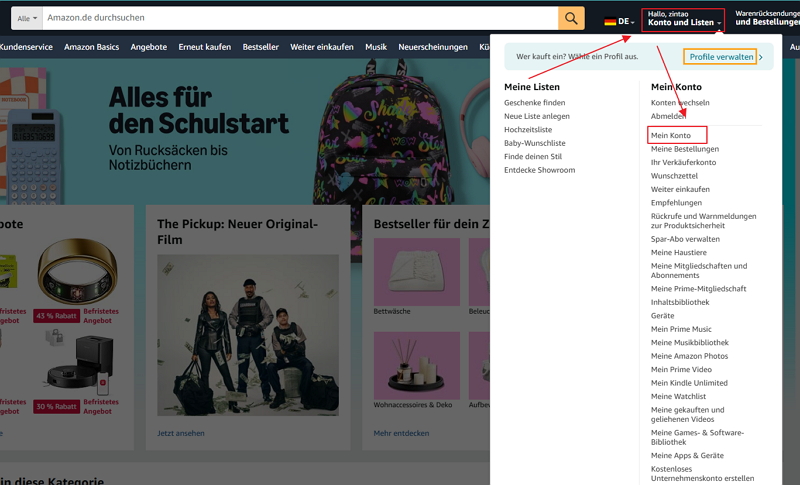The width and height of the screenshot is (800, 485).
Task: Open Baby-Wunschliste link
Action: (535, 143)
